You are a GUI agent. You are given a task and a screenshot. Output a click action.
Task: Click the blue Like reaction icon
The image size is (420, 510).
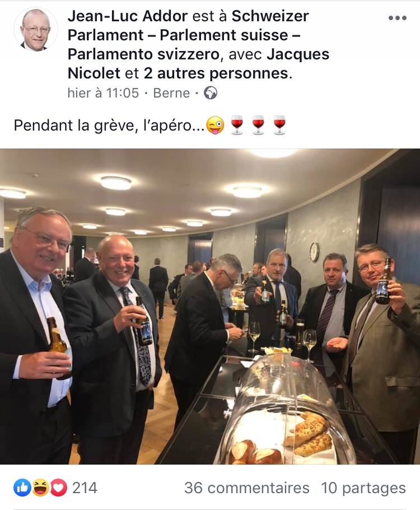(22, 488)
